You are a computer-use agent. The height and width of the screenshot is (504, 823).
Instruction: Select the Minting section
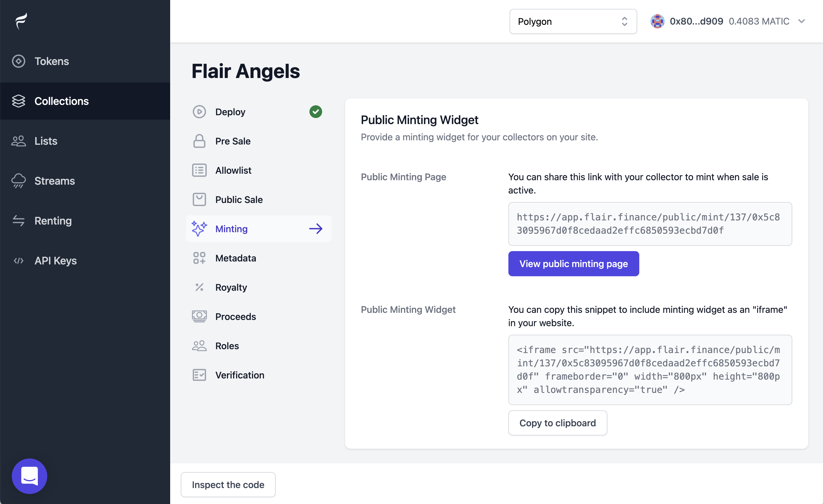point(259,228)
